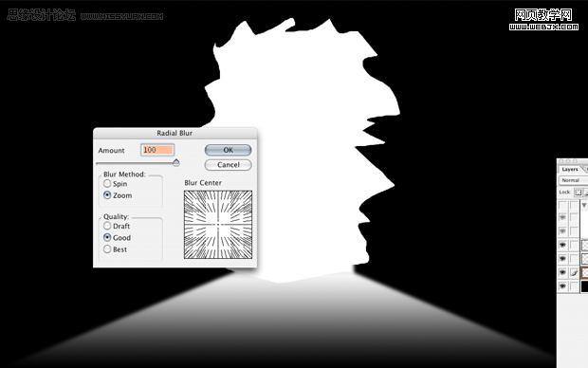
Task: Collapse the layer group disclosure triangle
Action: [x=584, y=205]
